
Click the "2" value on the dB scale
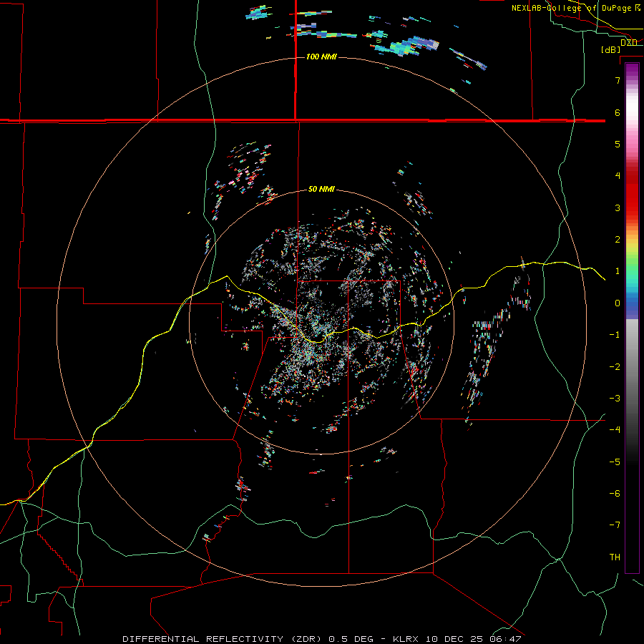coord(618,240)
